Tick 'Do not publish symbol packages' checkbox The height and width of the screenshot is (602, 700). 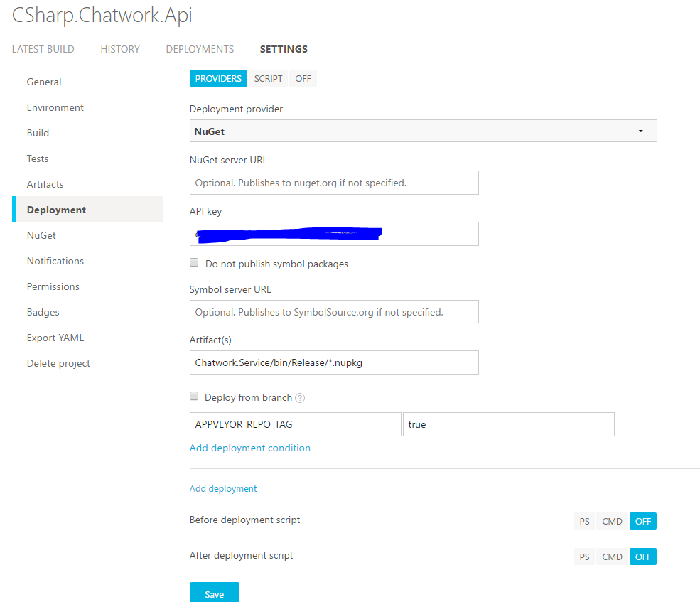pos(194,262)
